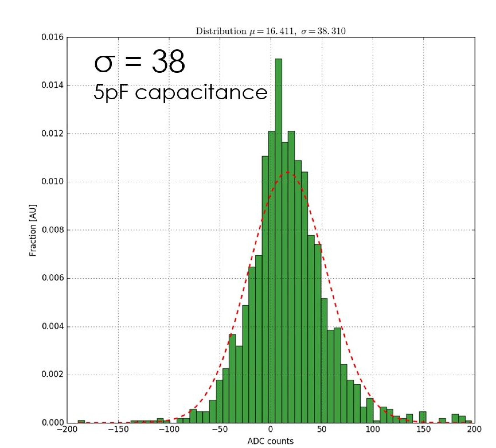Viewport: 496px width, 448px height.
Task: Click the 0.016 y-axis tick label
Action: pyautogui.click(x=52, y=37)
